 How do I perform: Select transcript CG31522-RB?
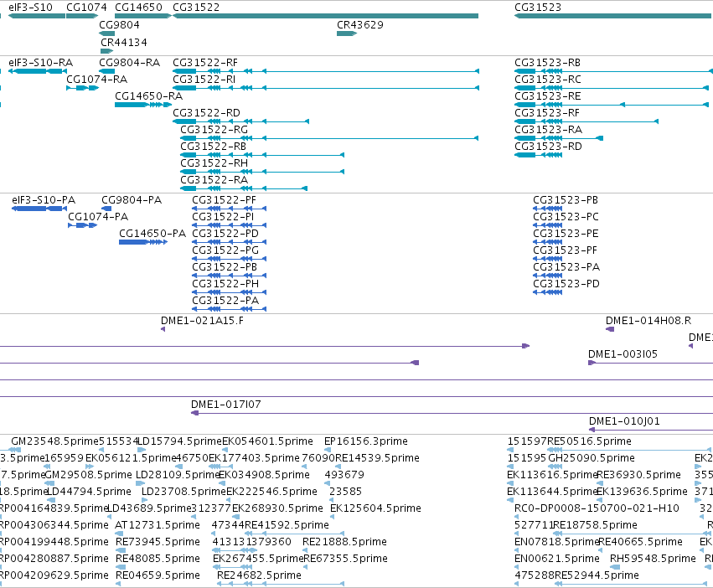(262, 155)
